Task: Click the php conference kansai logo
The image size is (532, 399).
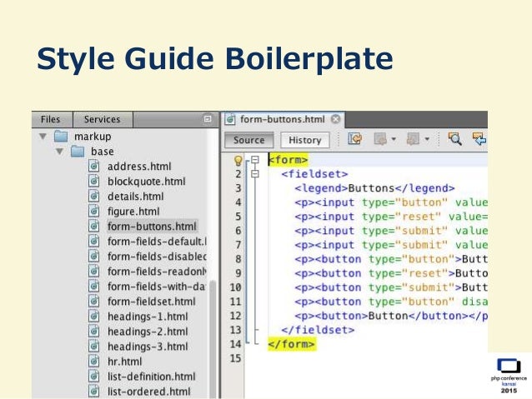Action: pos(507,375)
